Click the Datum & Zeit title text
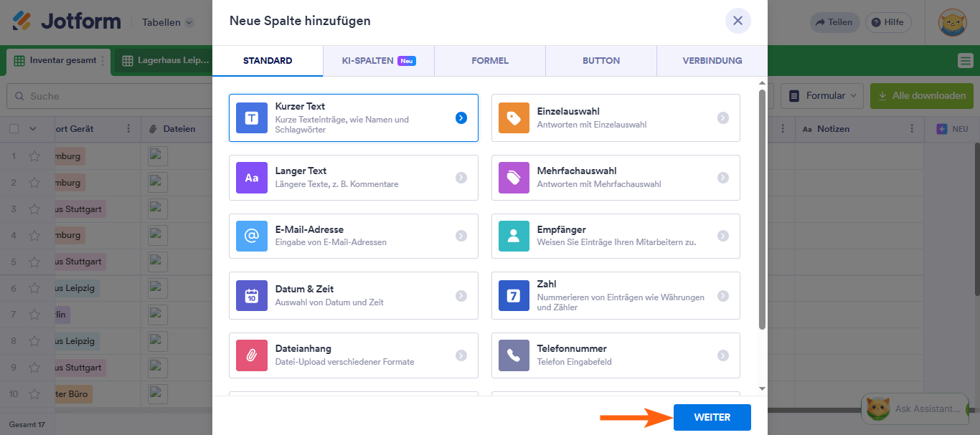This screenshot has width=980, height=435. pos(305,290)
